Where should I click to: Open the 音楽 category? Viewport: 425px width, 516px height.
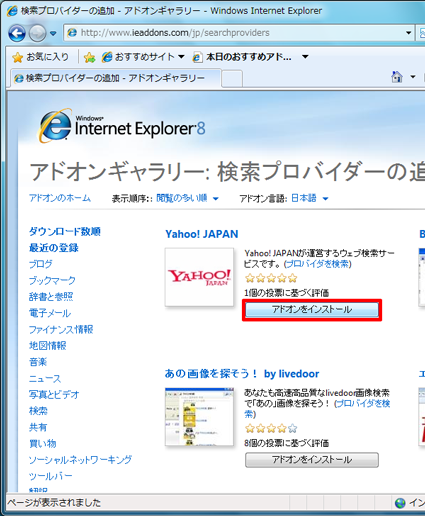[x=38, y=362]
